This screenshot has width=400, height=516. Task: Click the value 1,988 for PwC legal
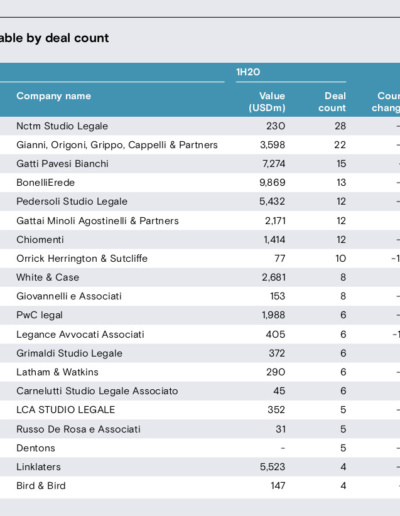[274, 315]
